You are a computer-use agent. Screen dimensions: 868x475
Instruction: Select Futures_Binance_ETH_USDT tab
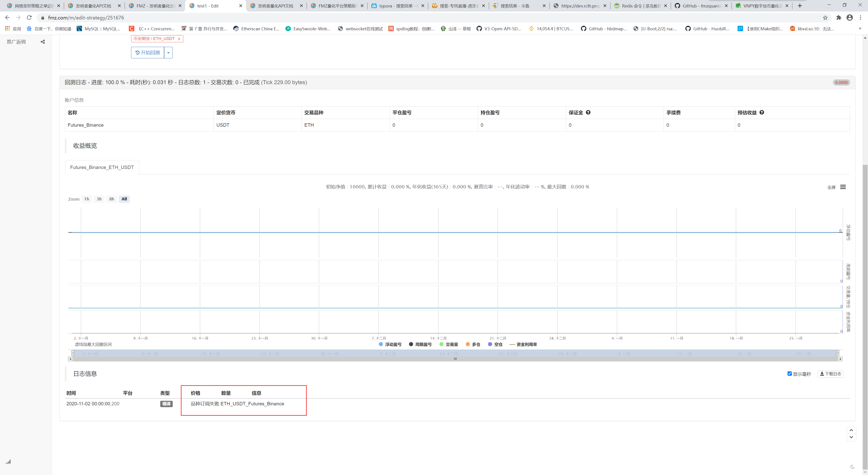pyautogui.click(x=102, y=167)
